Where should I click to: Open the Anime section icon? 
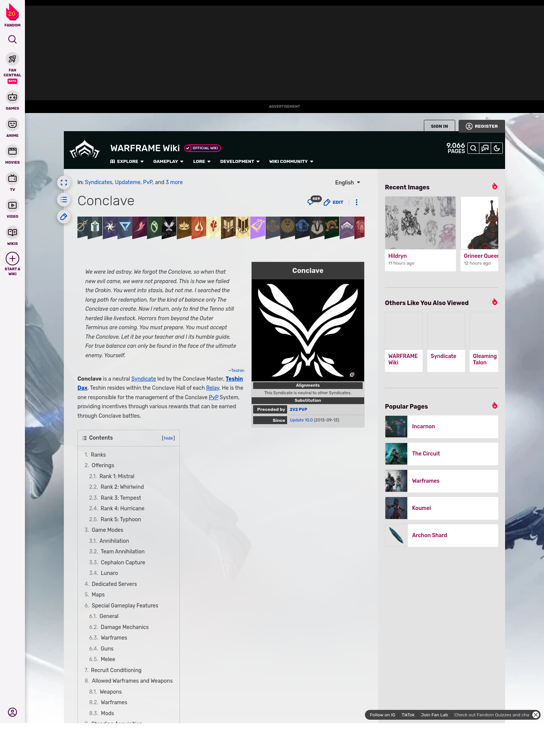point(12,124)
